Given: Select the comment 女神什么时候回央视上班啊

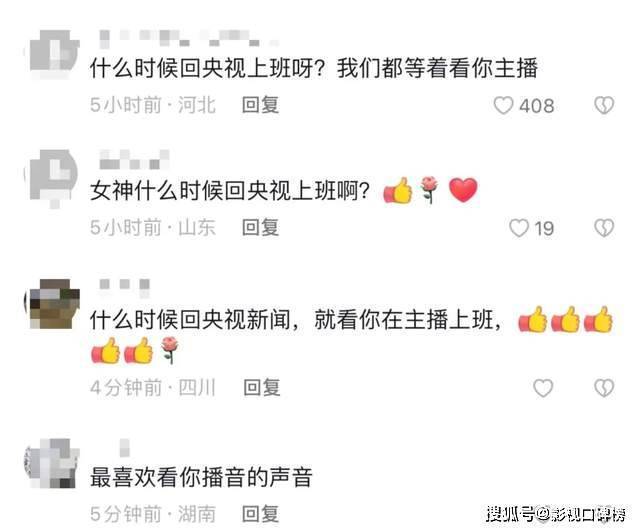Looking at the screenshot, I should pos(230,191).
